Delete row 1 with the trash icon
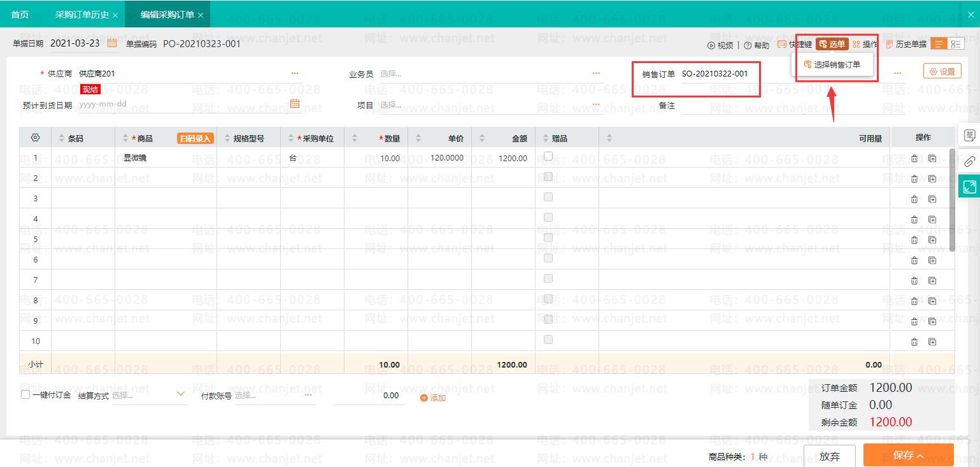The height and width of the screenshot is (467, 980). [914, 159]
